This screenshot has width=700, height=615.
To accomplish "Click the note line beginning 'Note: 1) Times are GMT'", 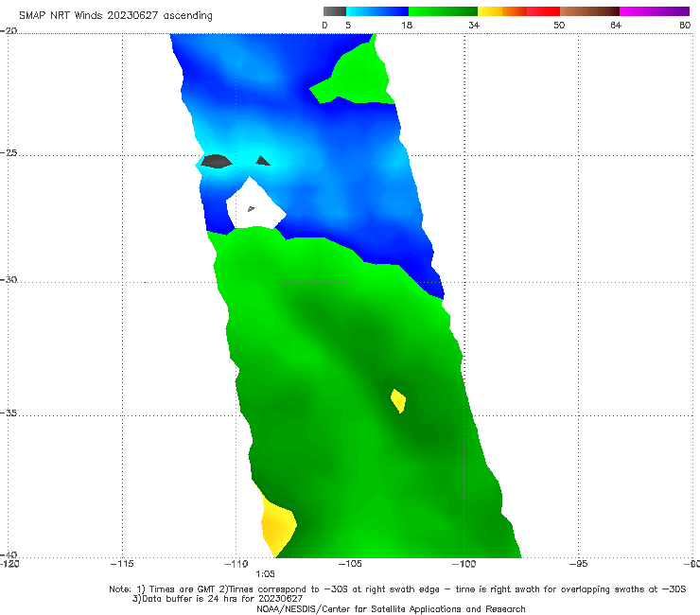I will pos(397,589).
